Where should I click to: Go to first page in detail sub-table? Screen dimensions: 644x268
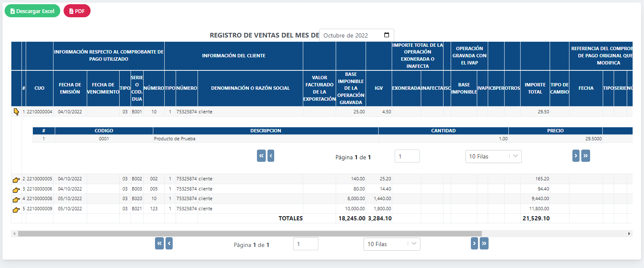pyautogui.click(x=261, y=156)
